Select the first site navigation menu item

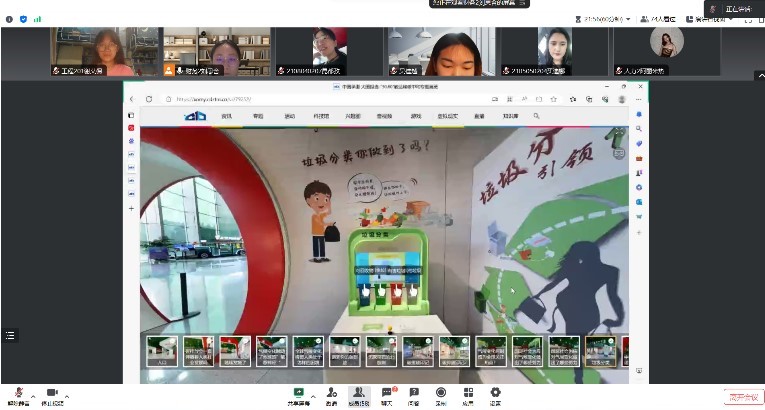(226, 116)
